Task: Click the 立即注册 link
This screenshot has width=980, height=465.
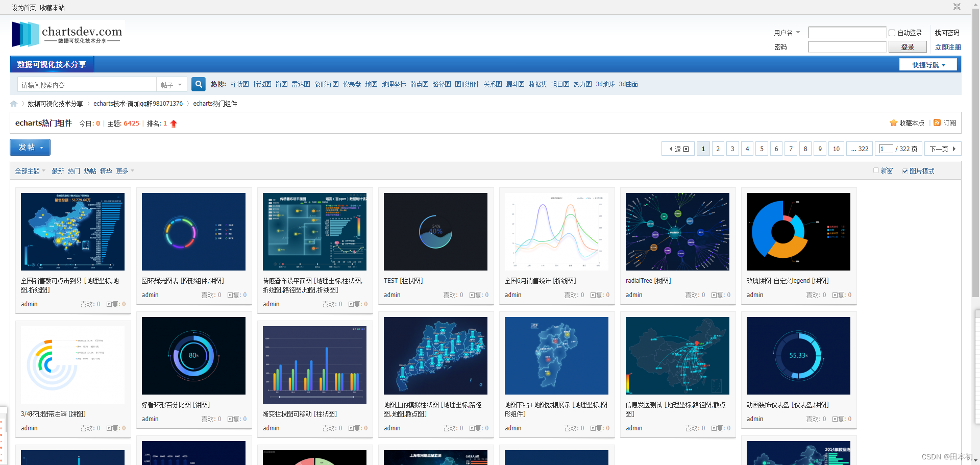Action: click(x=948, y=47)
